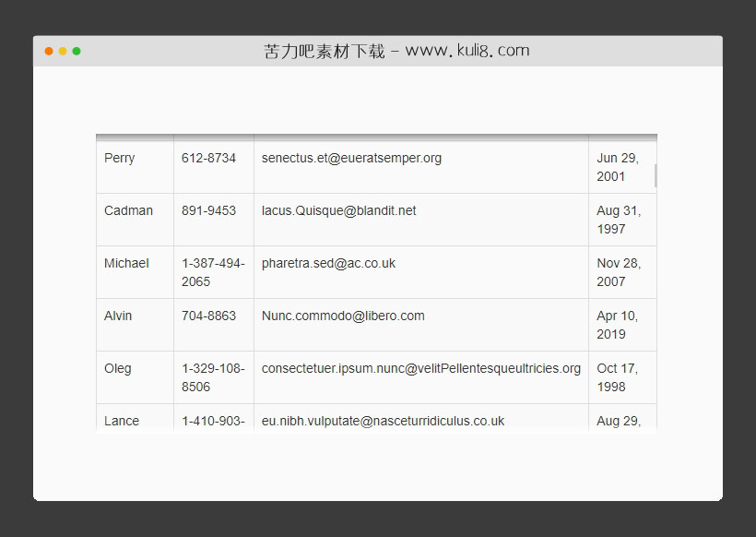Click the email eu.nibh.vulputate@nasceturridiculus.co.uk
756x537 pixels.
coord(383,421)
